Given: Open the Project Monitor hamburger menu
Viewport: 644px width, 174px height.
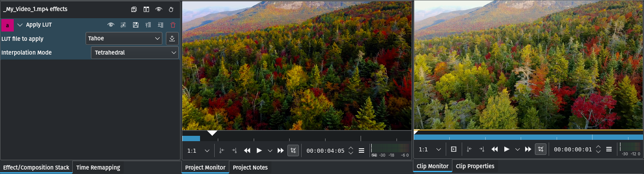Looking at the screenshot, I should [361, 150].
